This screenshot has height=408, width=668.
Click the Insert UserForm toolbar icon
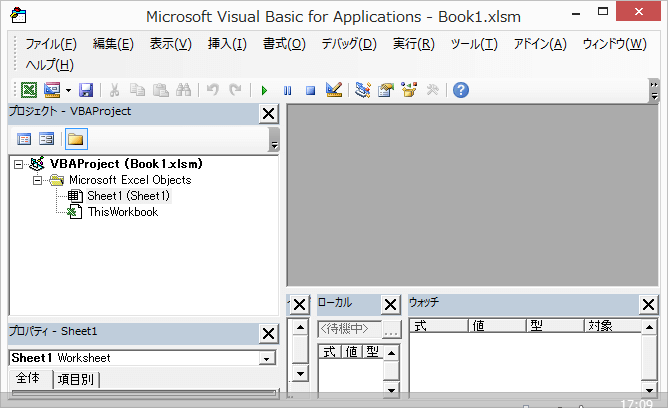52,90
